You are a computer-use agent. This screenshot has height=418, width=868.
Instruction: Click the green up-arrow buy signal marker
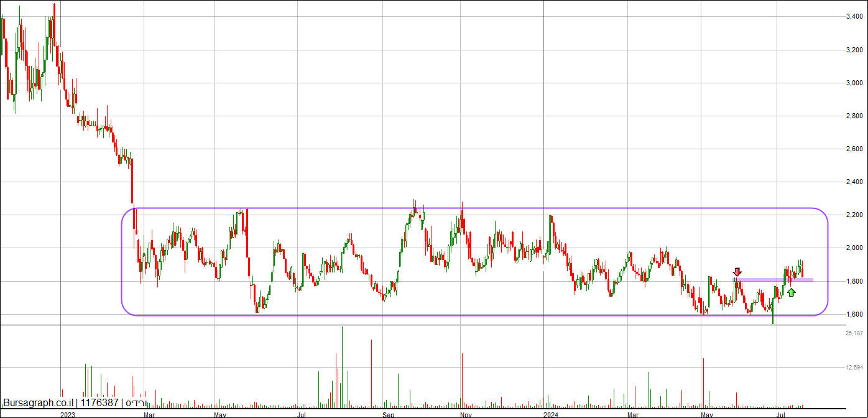tap(791, 292)
